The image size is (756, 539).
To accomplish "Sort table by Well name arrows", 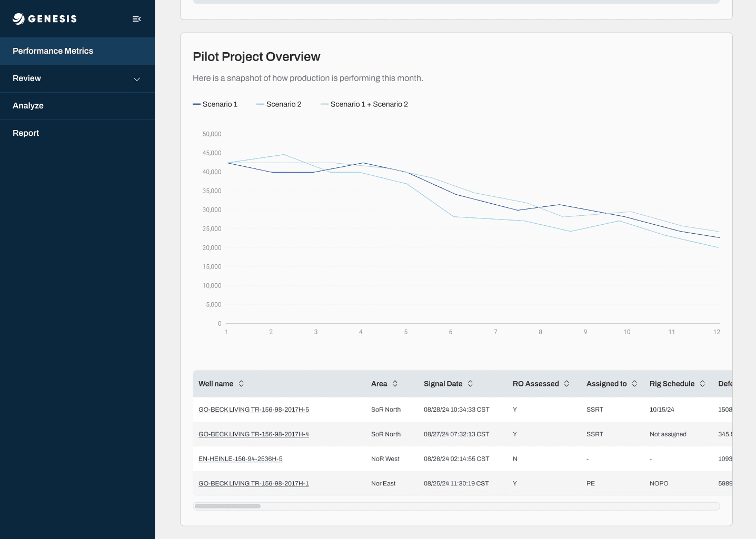I will point(241,384).
